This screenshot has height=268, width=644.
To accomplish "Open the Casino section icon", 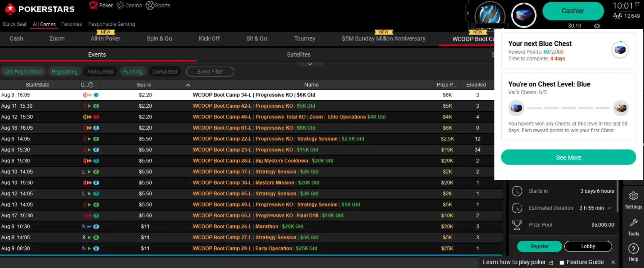I will point(120,5).
